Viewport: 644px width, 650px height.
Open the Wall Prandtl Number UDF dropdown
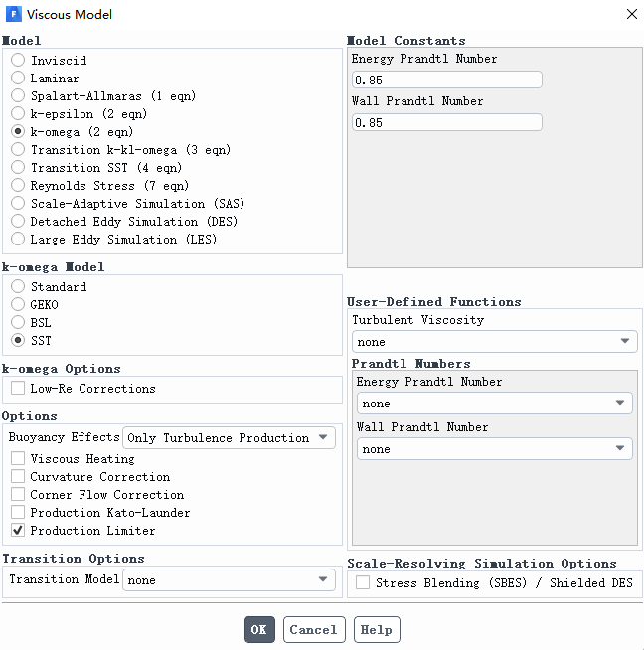[494, 449]
